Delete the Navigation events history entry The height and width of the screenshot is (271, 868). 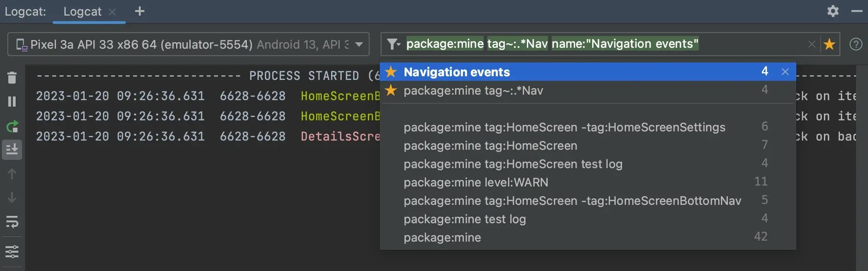(785, 72)
